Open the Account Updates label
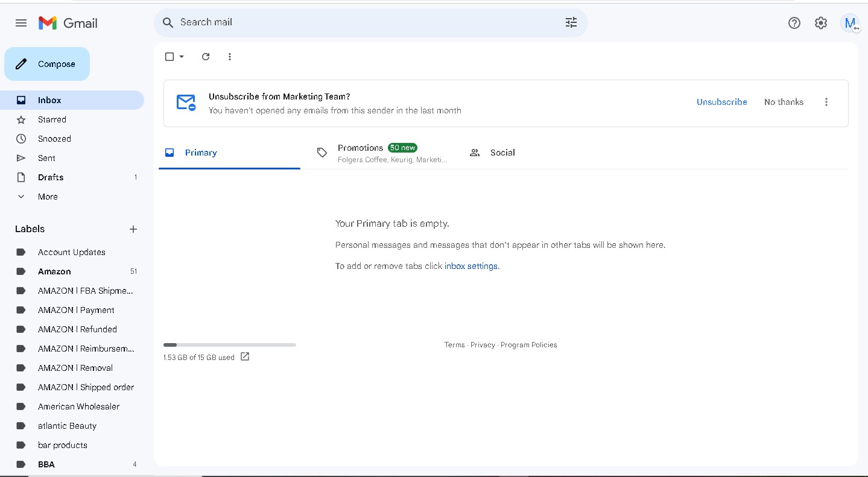Viewport: 868px width, 477px height. pyautogui.click(x=72, y=252)
